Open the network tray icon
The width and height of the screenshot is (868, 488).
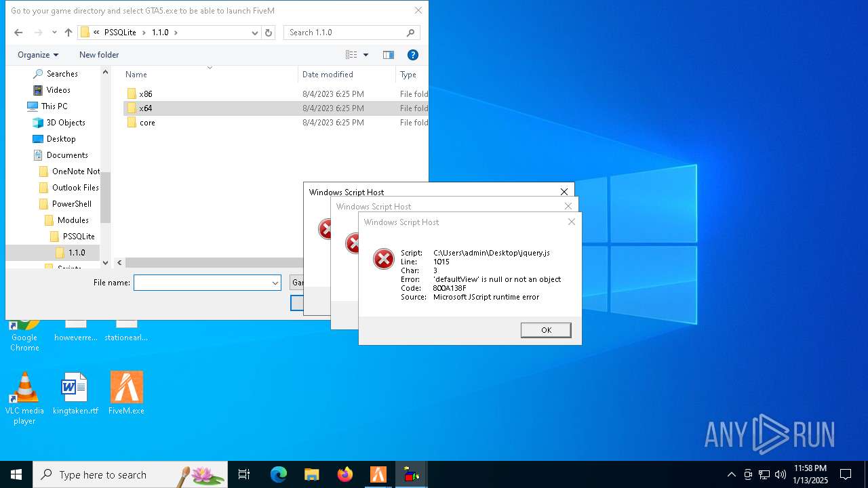[x=764, y=474]
